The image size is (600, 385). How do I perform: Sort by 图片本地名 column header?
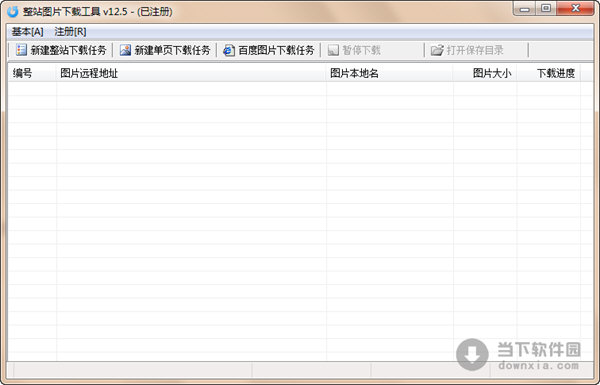(x=390, y=73)
